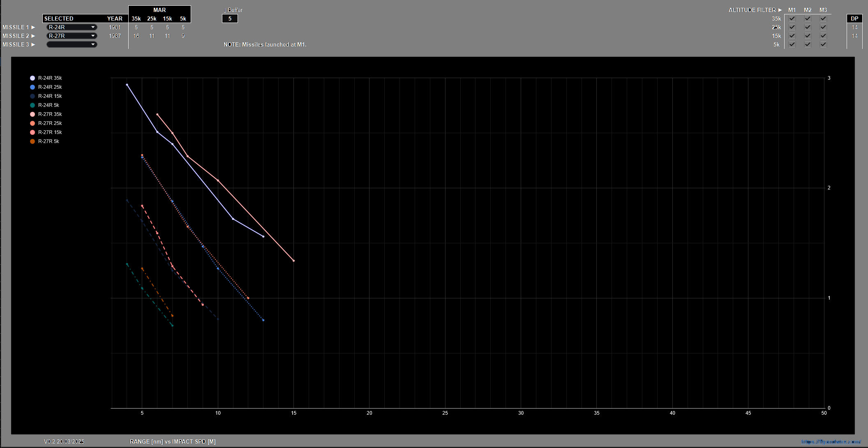
Task: Click the 15k altitude M2 checkbox
Action: click(x=808, y=36)
